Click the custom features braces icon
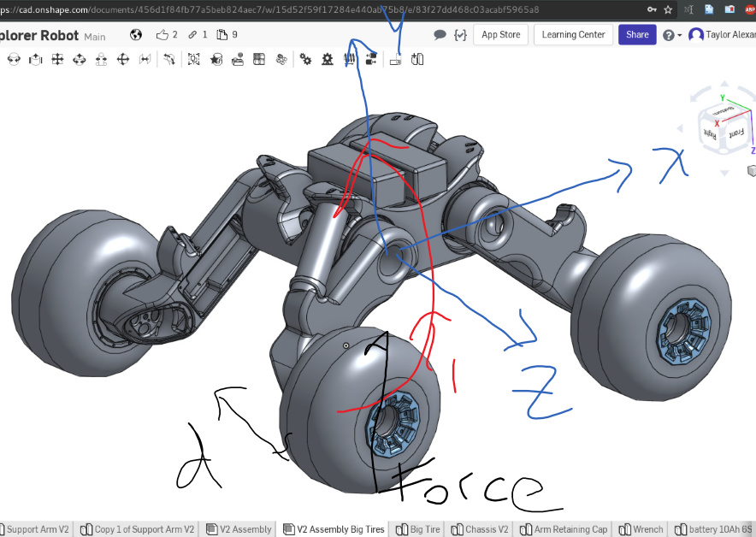Viewport: 756px width, 537px height. tap(461, 35)
